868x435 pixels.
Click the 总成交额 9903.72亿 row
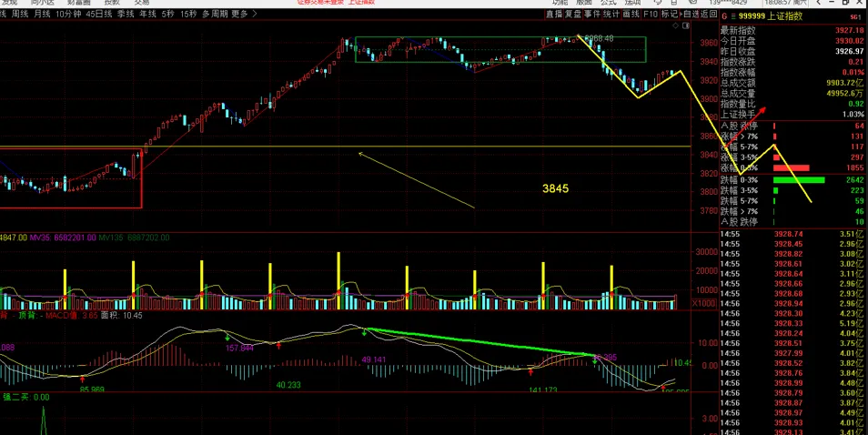pyautogui.click(x=792, y=83)
